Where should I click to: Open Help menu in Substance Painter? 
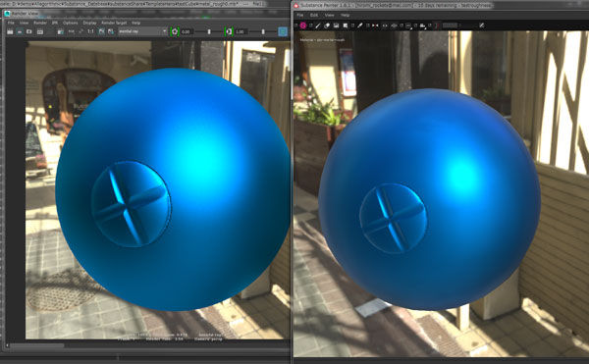(346, 15)
